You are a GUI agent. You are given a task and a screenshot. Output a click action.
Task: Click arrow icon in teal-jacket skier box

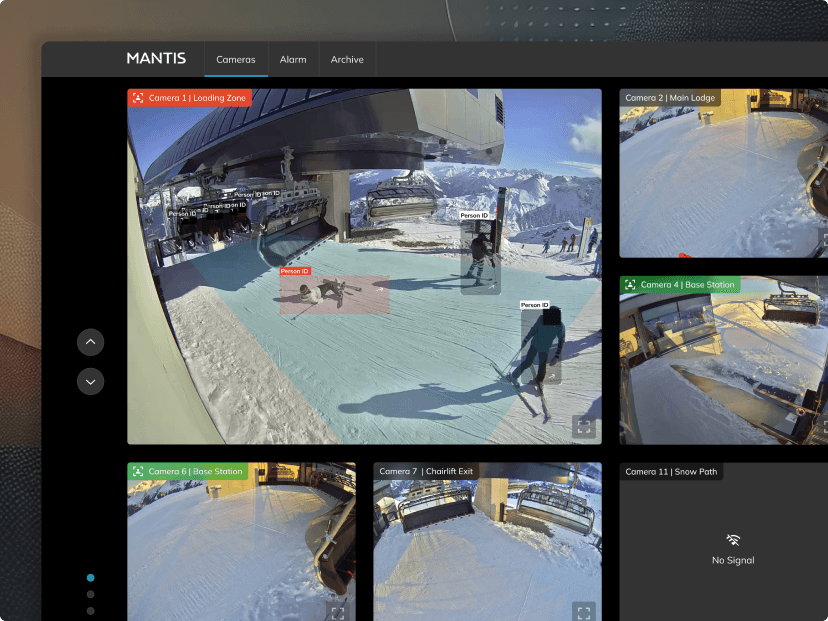tap(552, 376)
